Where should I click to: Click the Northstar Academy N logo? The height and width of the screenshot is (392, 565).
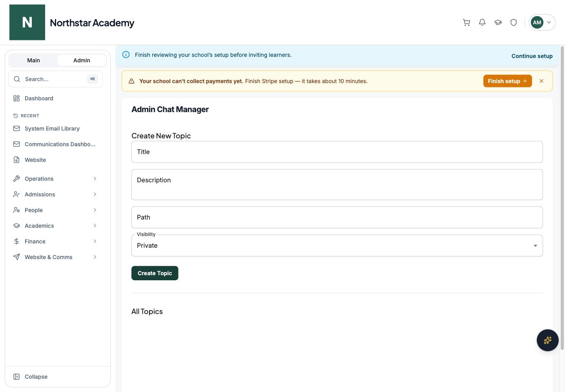27,22
